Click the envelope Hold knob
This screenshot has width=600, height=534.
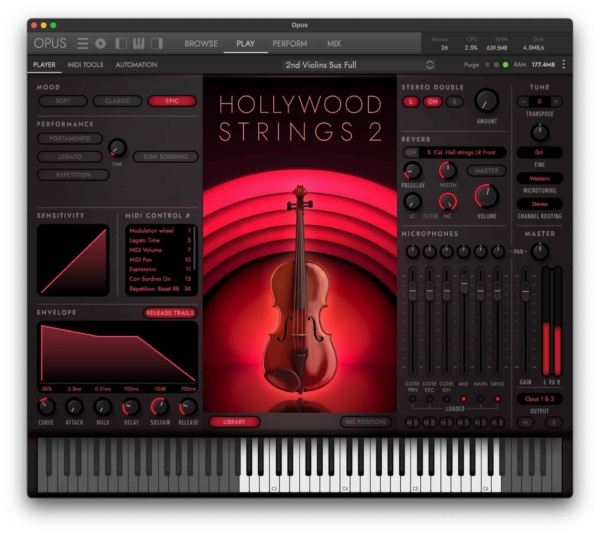pos(103,407)
